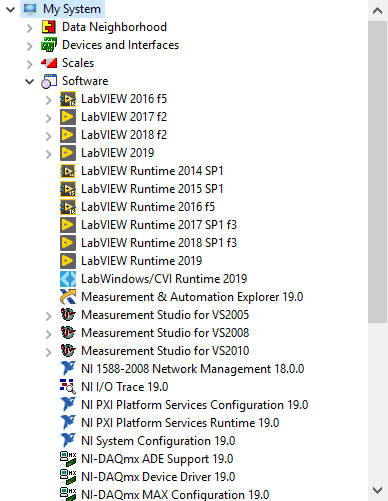
Task: Select NI-DAQmx MAX Configuration 19.0 text
Action: [175, 495]
